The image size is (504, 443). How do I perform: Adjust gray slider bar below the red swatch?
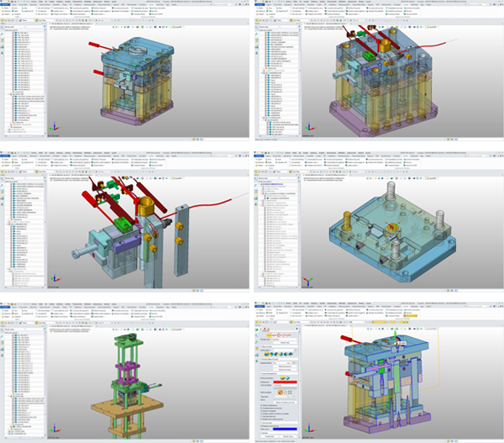click(285, 388)
